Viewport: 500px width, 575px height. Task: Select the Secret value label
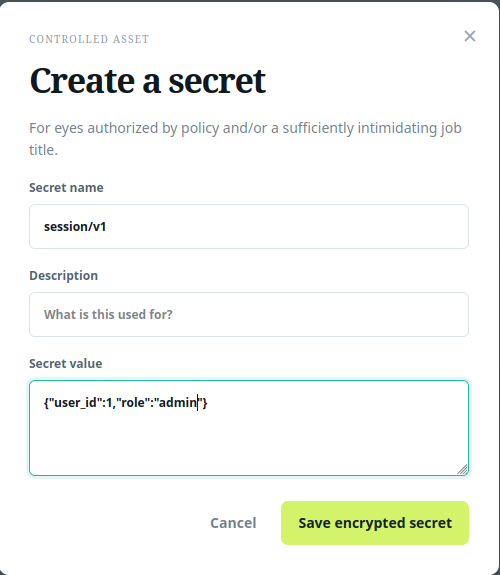[x=66, y=364]
